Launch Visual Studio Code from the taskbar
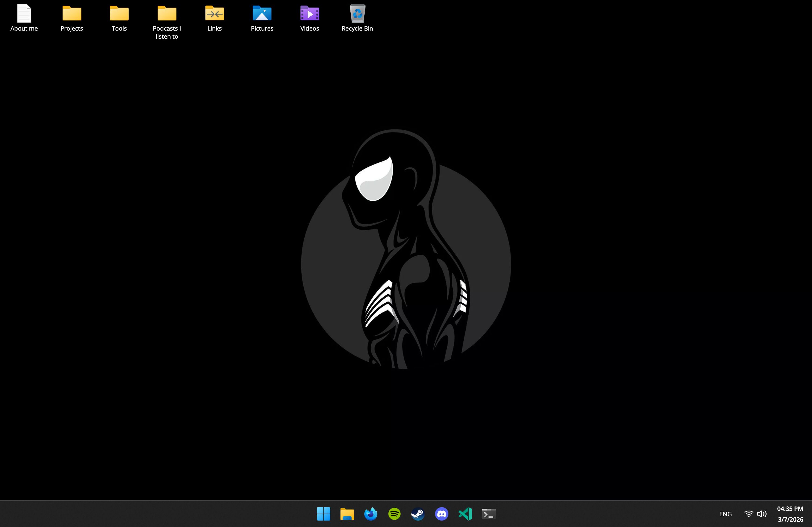Screen dimensions: 812x527 (x=465, y=514)
